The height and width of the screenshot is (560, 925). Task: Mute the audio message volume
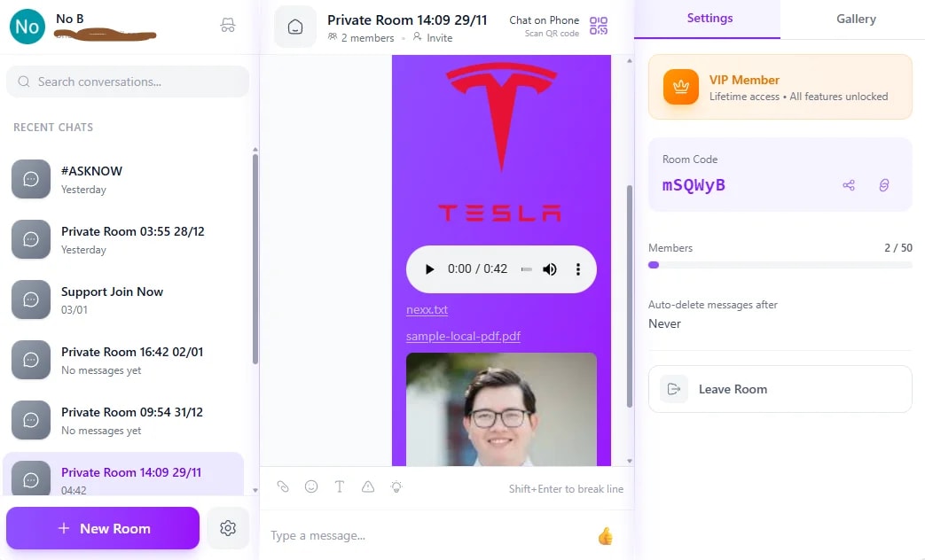tap(550, 268)
